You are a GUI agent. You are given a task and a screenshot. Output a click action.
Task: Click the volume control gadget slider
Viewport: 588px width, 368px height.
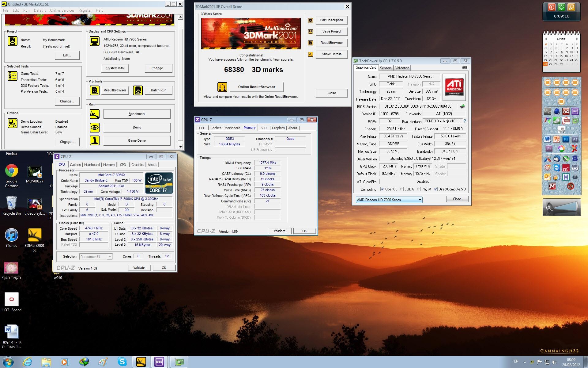pos(562,207)
